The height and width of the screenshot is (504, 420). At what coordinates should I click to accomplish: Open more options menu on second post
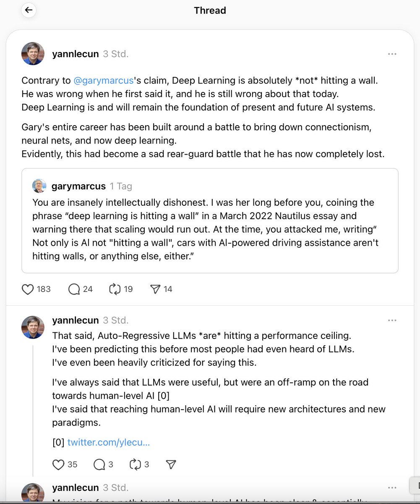(x=392, y=320)
